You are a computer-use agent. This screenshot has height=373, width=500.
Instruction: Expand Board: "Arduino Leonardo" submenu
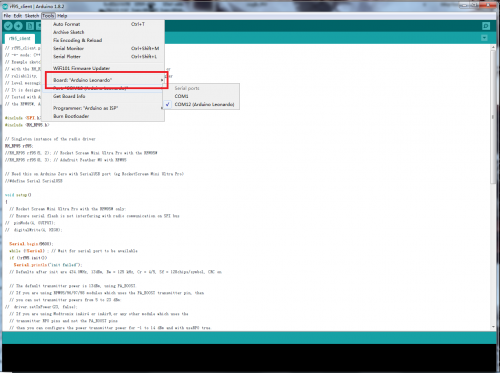(103, 80)
